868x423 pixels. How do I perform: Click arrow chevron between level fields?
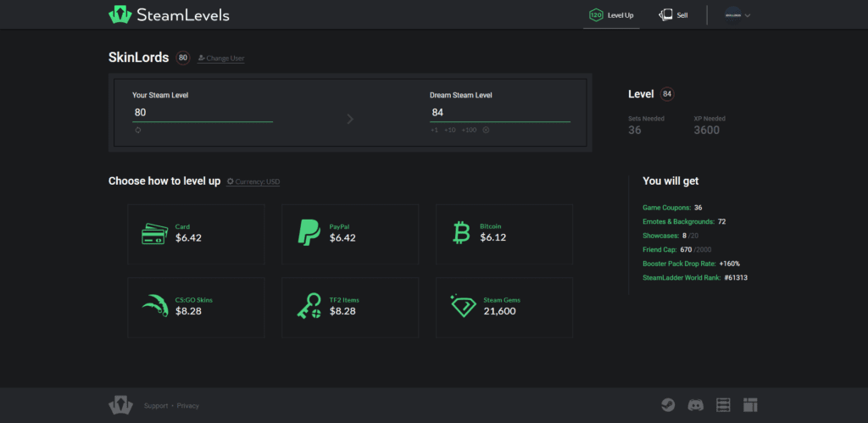click(350, 119)
